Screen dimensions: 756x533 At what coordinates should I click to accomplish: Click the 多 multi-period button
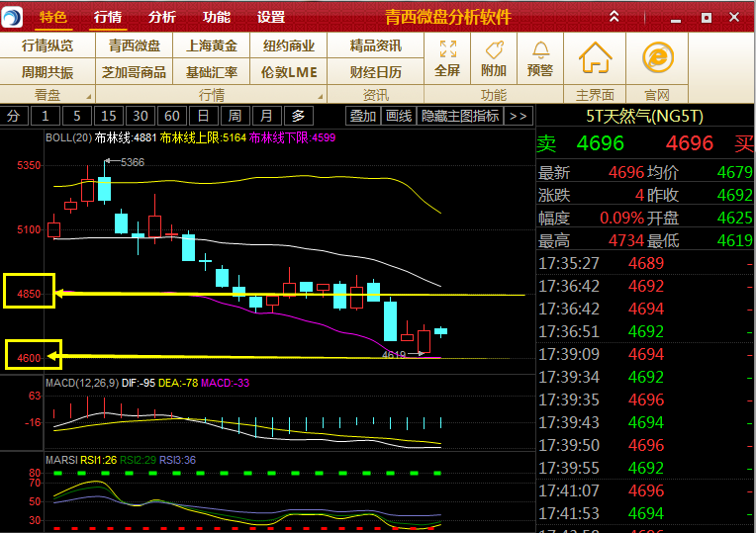click(x=299, y=116)
